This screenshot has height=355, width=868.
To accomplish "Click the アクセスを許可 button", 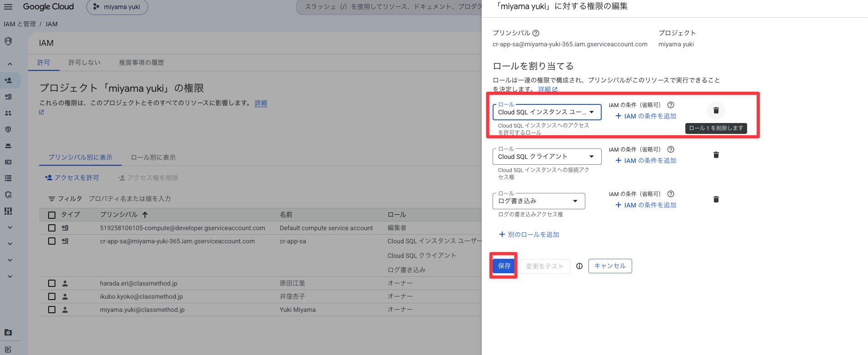I will coord(72,178).
